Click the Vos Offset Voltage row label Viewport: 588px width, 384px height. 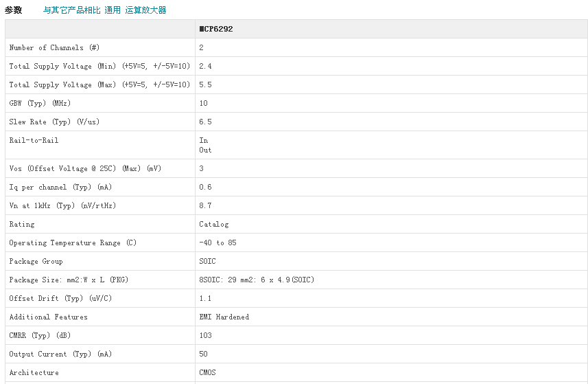pos(85,169)
